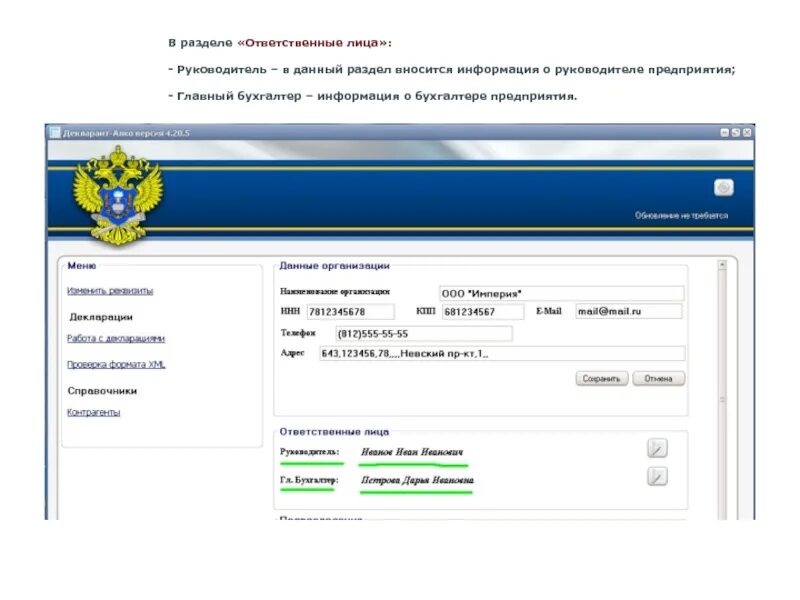
Task: Open Проверка формата XML link
Action: [116, 364]
